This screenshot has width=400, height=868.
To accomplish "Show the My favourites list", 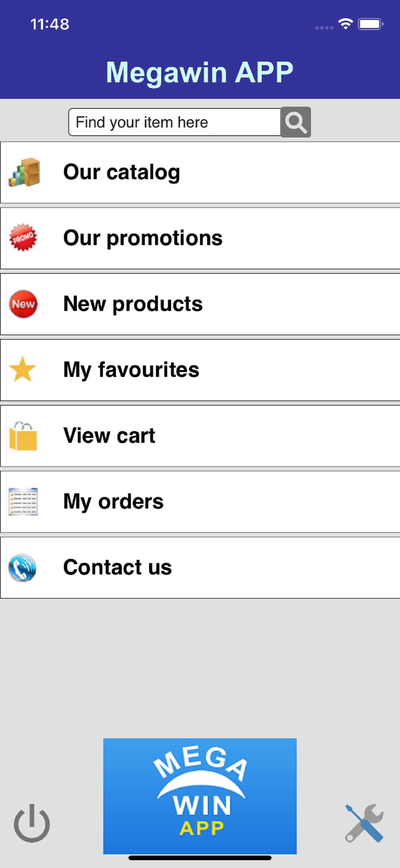I will [131, 370].
